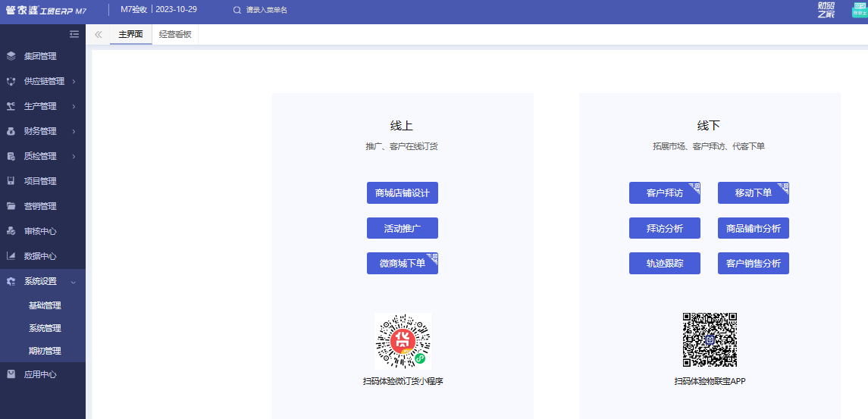This screenshot has height=419, width=868.
Task: Click the 生产管理 sidebar icon
Action: coord(11,106)
